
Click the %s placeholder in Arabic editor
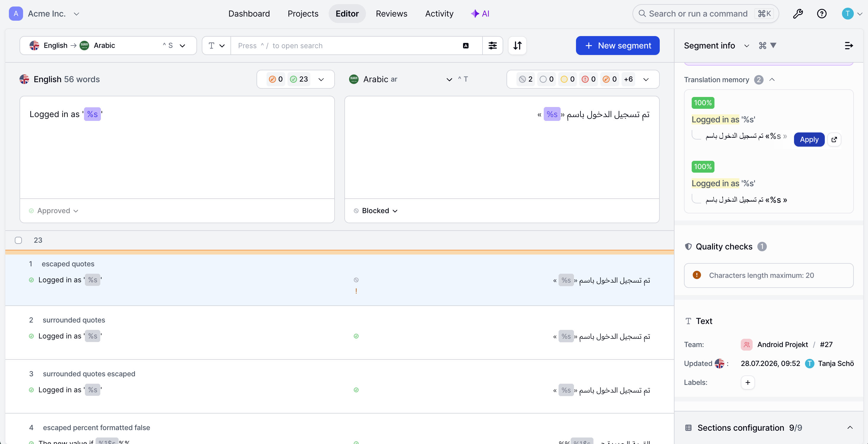pyautogui.click(x=552, y=114)
